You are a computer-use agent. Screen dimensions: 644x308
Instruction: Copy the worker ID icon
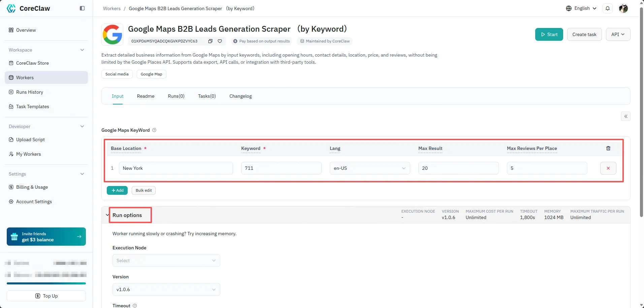210,41
